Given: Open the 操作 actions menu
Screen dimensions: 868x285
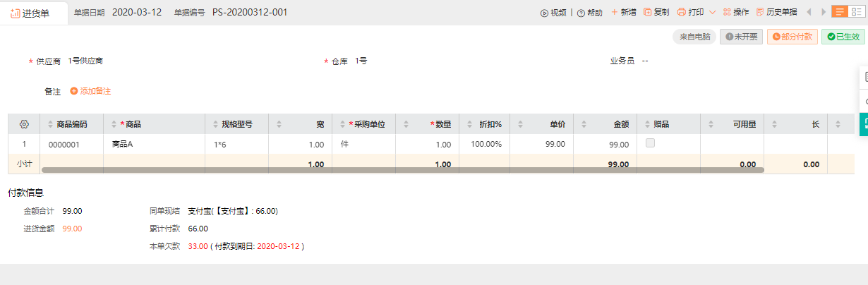Looking at the screenshot, I should [x=736, y=12].
